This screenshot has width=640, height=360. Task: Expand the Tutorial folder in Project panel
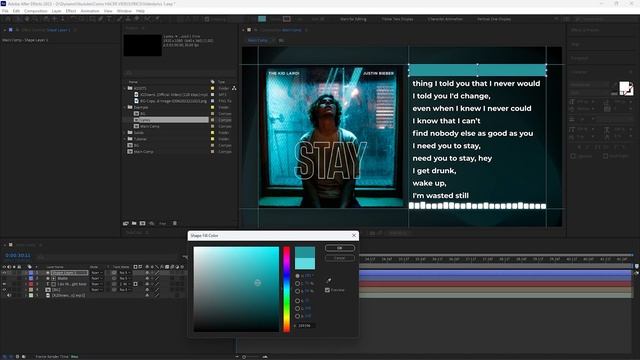click(x=125, y=139)
